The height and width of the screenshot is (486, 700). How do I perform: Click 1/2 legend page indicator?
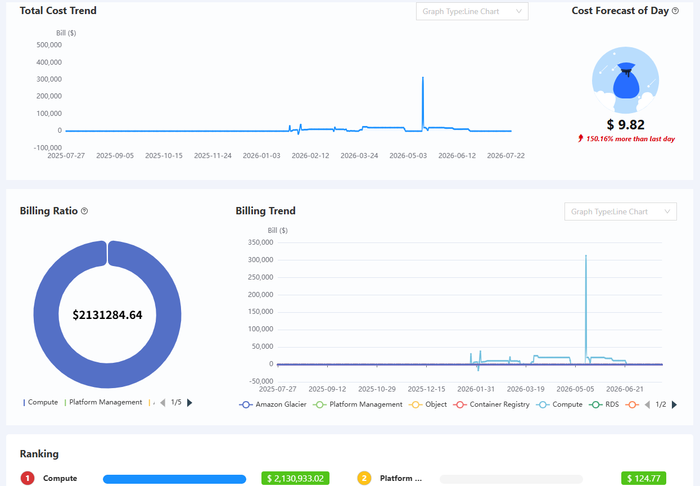[x=661, y=405]
